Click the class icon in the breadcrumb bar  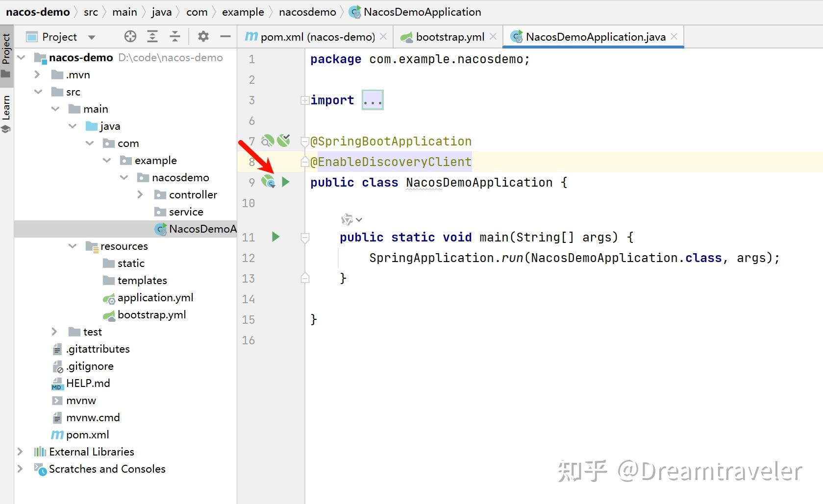(x=354, y=12)
